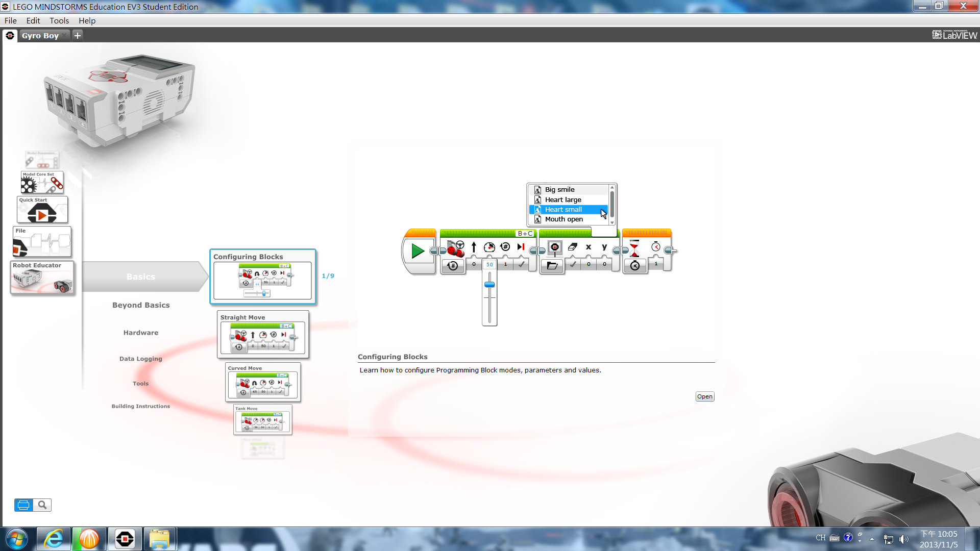Click the network tray icon
The height and width of the screenshot is (551, 980).
pos(889,539)
